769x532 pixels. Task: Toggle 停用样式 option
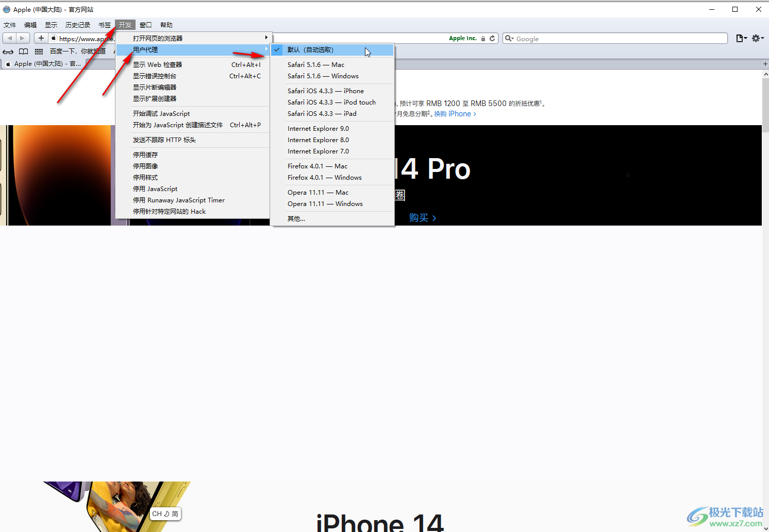click(193, 177)
